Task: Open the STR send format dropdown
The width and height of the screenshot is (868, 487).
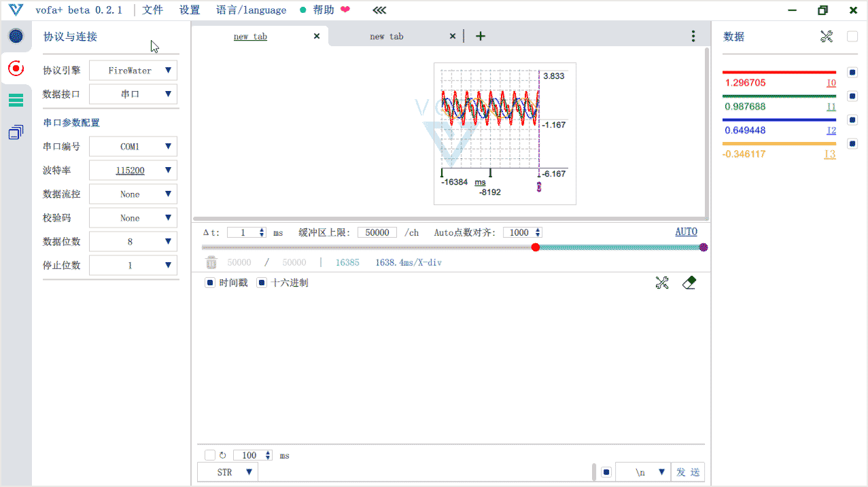Action: coord(228,472)
